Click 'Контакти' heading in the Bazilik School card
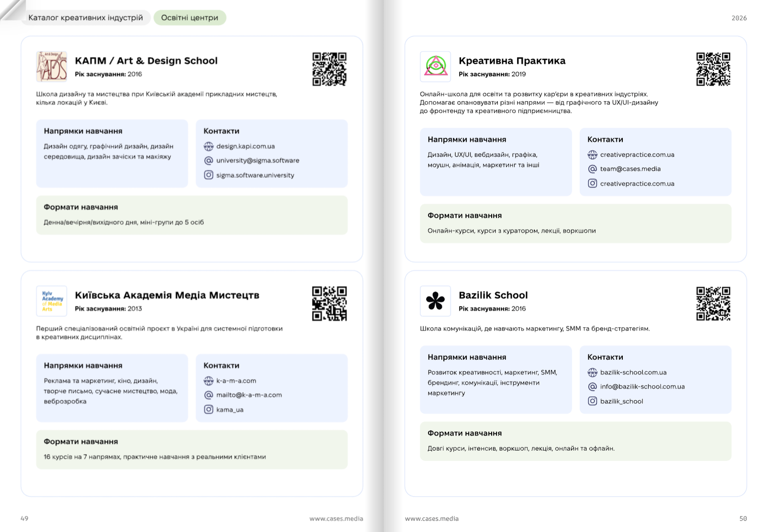766x532 pixels. (605, 357)
